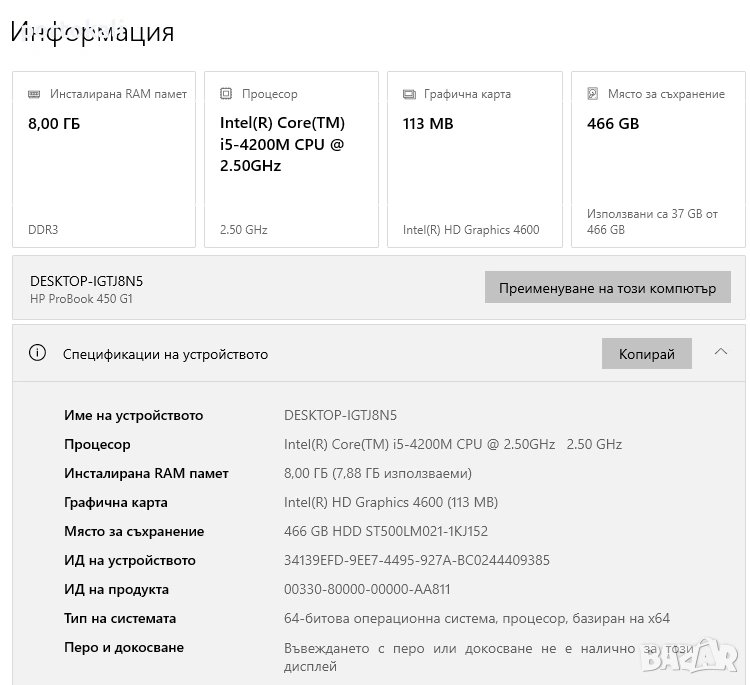750x685 pixels.
Task: Click the HP ProBook 450 G1 model label
Action: (x=81, y=298)
